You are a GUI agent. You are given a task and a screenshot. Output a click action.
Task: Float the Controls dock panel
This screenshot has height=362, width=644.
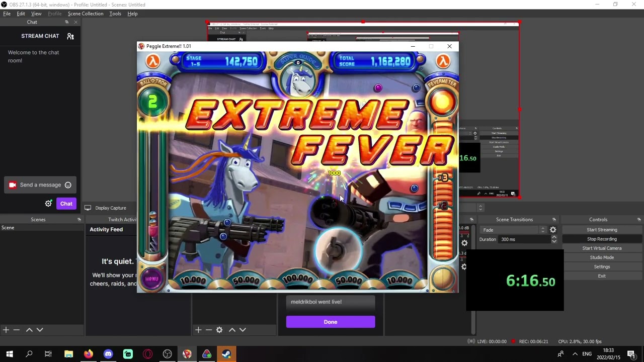click(639, 220)
